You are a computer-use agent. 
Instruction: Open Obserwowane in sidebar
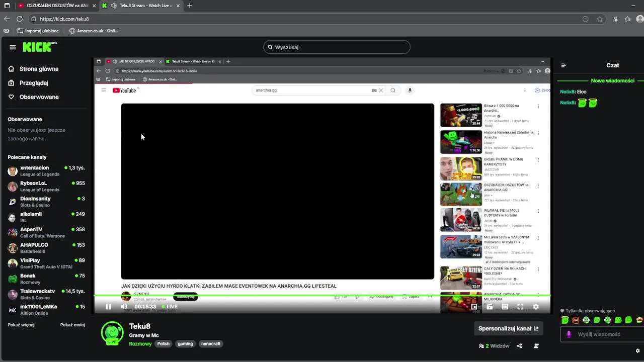[x=33, y=97]
